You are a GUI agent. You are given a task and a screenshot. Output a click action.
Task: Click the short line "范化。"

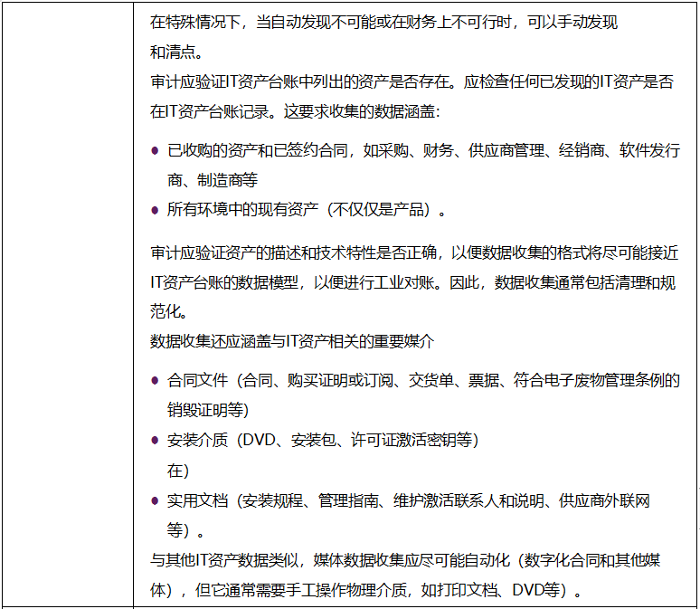coord(169,312)
